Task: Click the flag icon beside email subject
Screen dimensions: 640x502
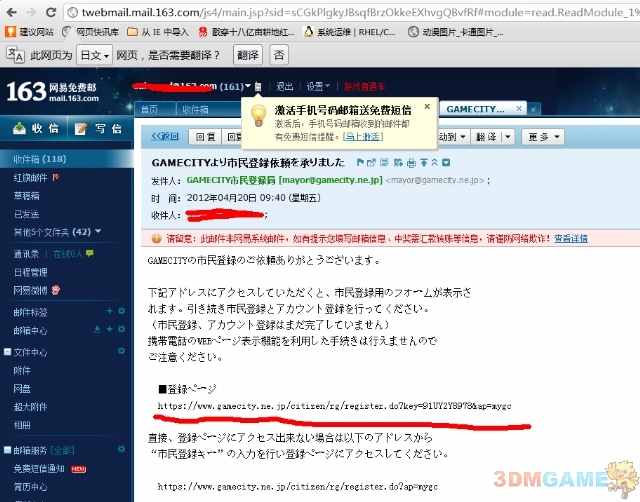Action: pyautogui.click(x=359, y=162)
